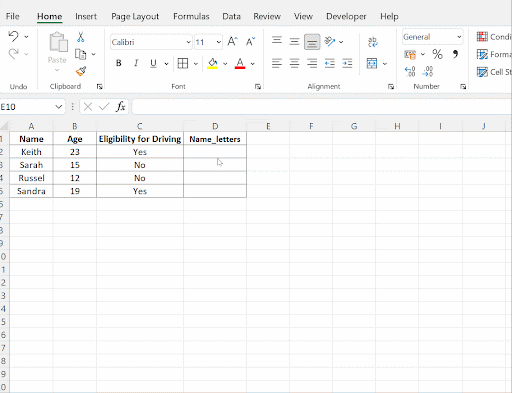Image resolution: width=512 pixels, height=393 pixels.
Task: Select Middle Align icon
Action: 294,42
